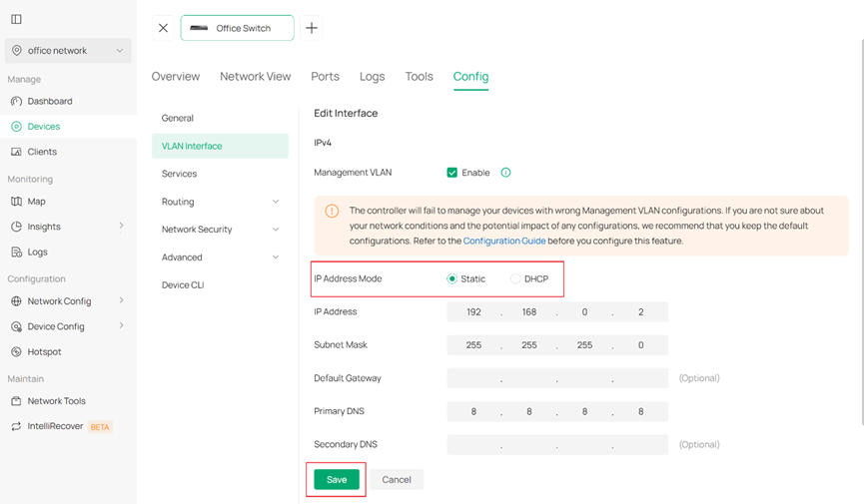Open the Configuration Guide link

click(x=504, y=241)
